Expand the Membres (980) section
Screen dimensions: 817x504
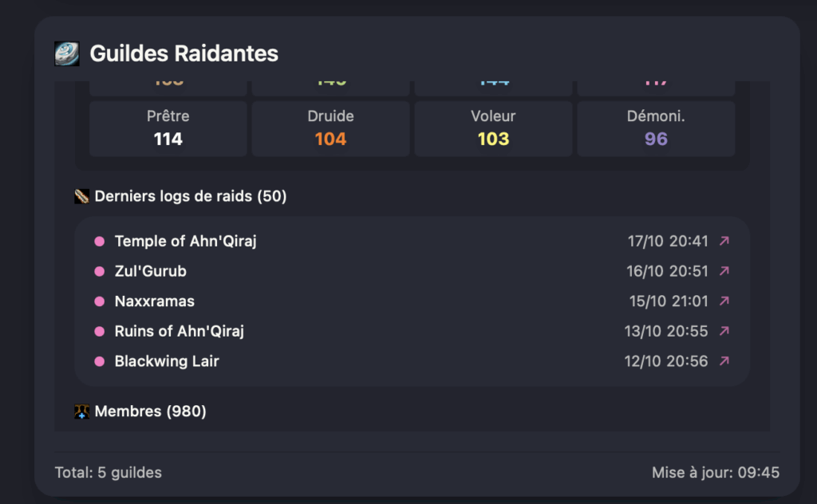(150, 411)
